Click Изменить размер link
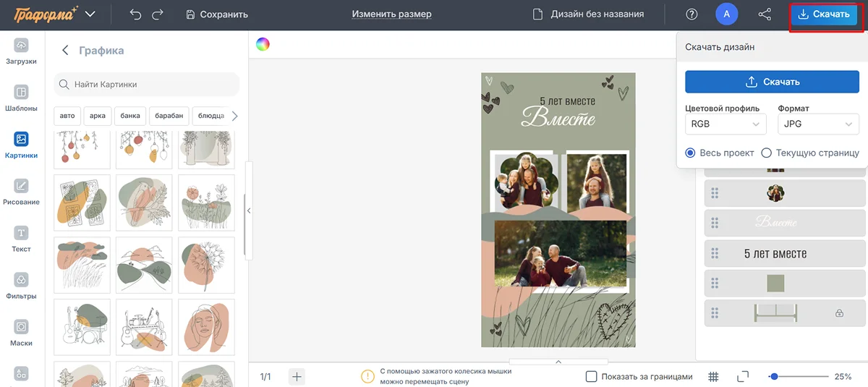 pos(391,14)
